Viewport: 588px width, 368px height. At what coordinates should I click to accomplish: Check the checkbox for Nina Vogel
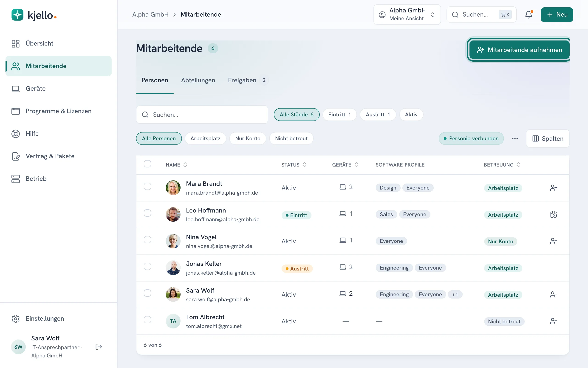pyautogui.click(x=147, y=240)
